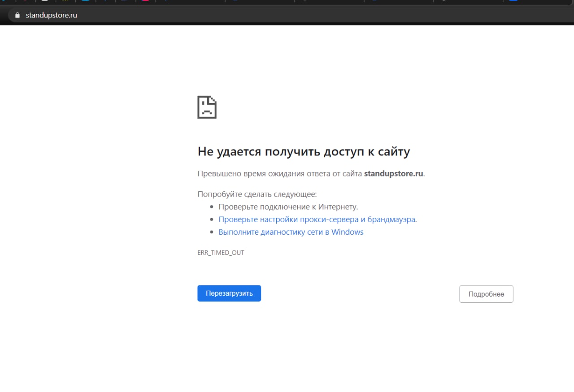Viewport: 574px width, 392px height.
Task: Click the bold standupstore.ru in the error message
Action: pyautogui.click(x=394, y=173)
